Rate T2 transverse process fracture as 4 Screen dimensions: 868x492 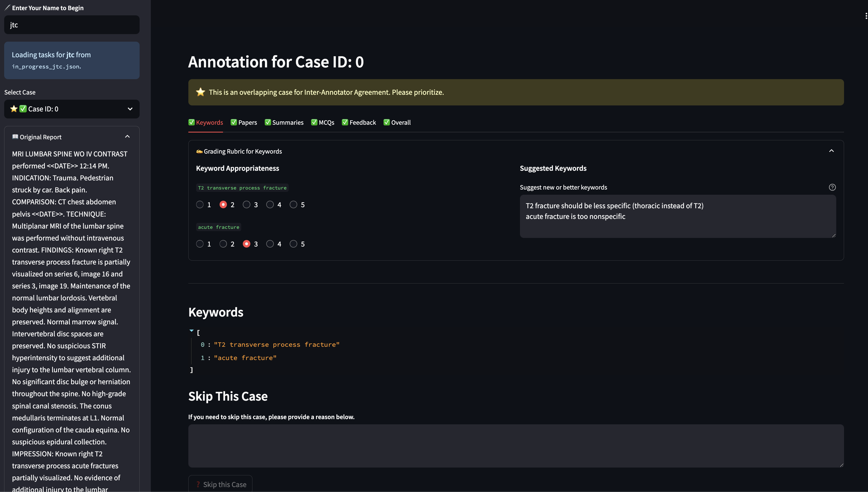point(270,204)
